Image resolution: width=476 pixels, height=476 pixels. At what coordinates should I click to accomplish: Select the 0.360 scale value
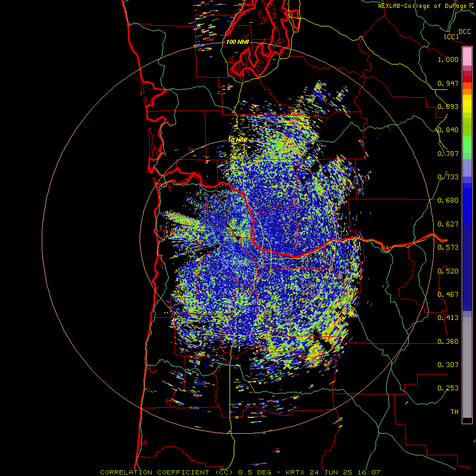[x=448, y=341]
